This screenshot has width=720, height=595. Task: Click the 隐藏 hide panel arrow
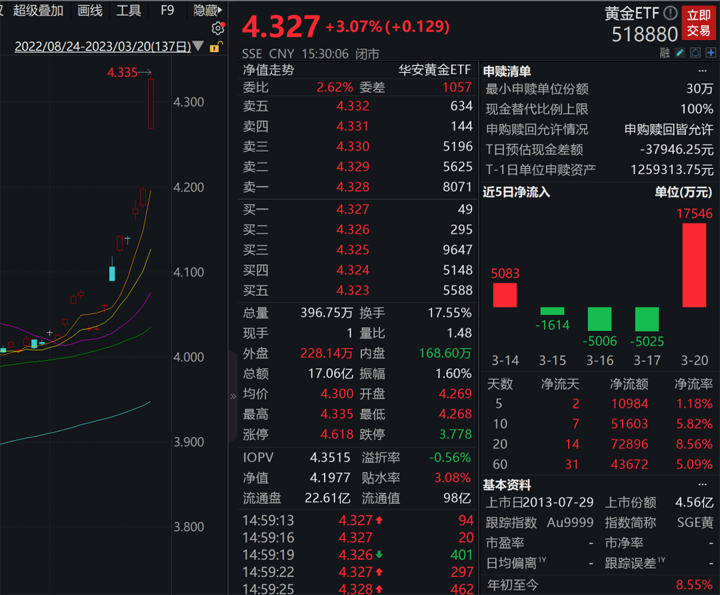208,10
